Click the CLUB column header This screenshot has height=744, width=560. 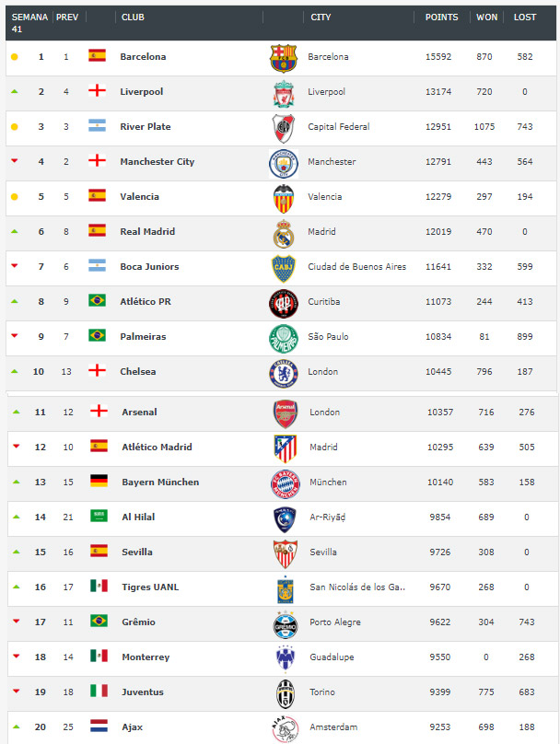133,17
